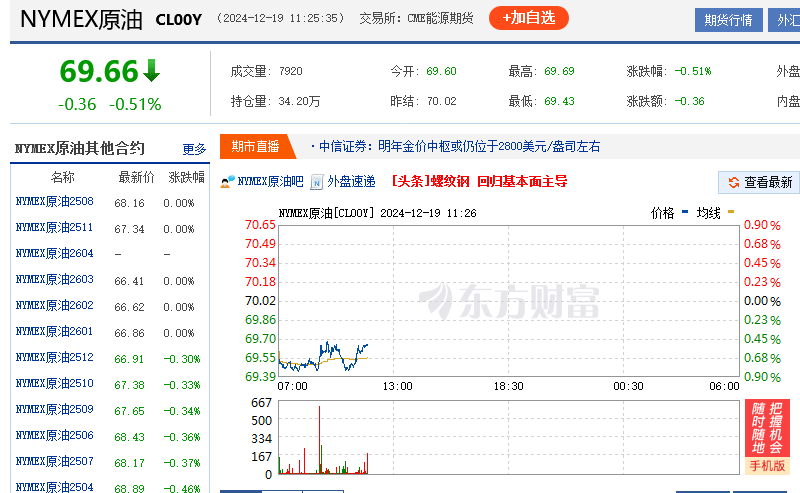This screenshot has height=493, width=800.
Task: Open 中信证券 gold price news headline
Action: (459, 147)
